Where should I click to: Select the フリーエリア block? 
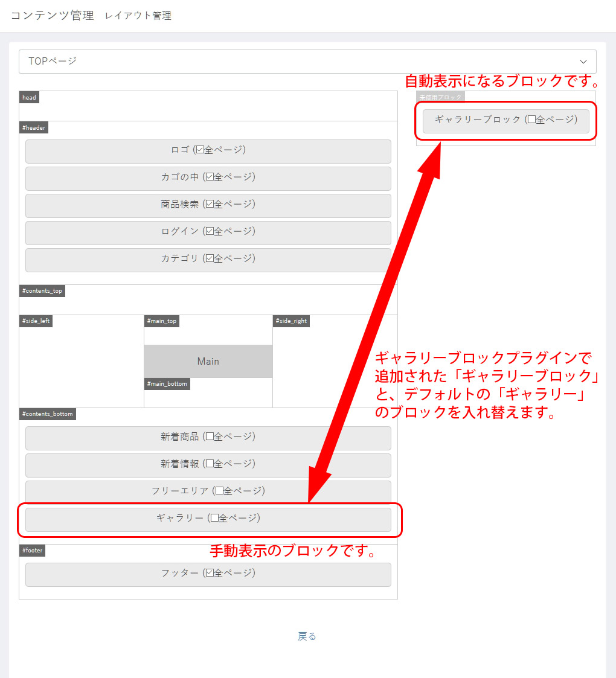tap(208, 492)
